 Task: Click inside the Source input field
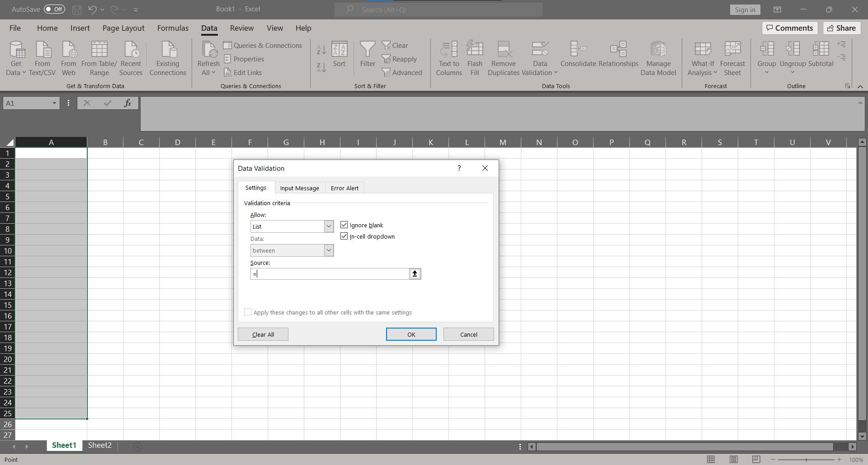pyautogui.click(x=330, y=274)
